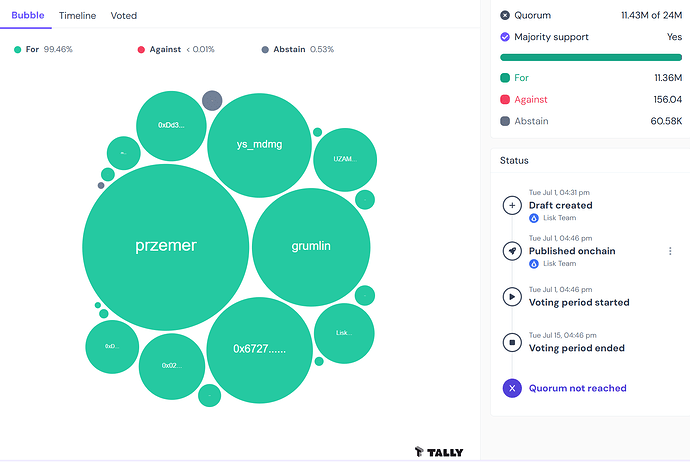Click the Quorum not reached X icon
This screenshot has height=462, width=690.
[512, 388]
